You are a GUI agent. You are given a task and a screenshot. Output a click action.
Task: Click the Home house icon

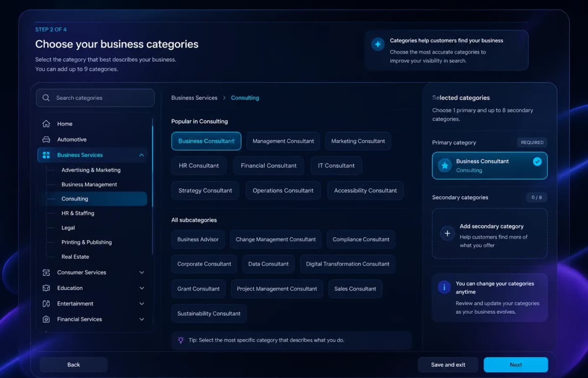[x=46, y=124]
